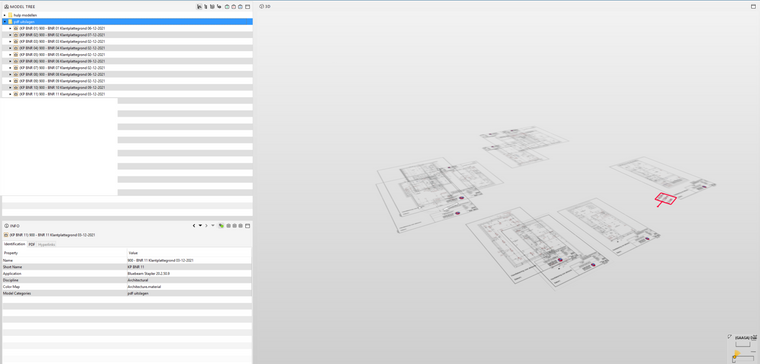Click the orange camera marker in navigation map
The width and height of the screenshot is (760, 364).
737,354
